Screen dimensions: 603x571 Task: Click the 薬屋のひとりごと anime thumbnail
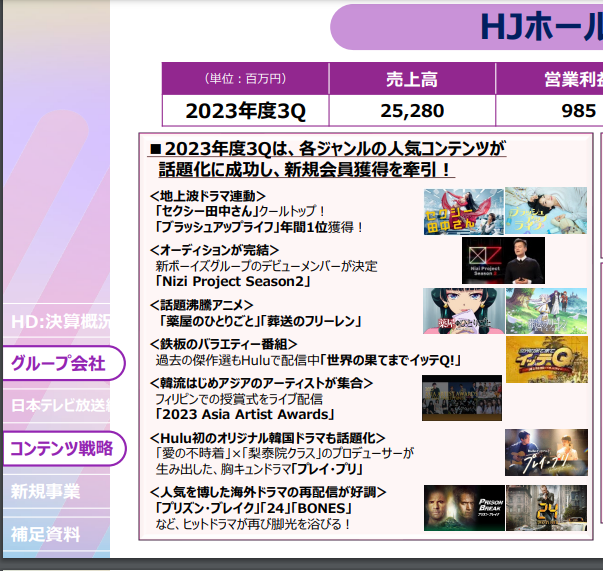(x=463, y=311)
